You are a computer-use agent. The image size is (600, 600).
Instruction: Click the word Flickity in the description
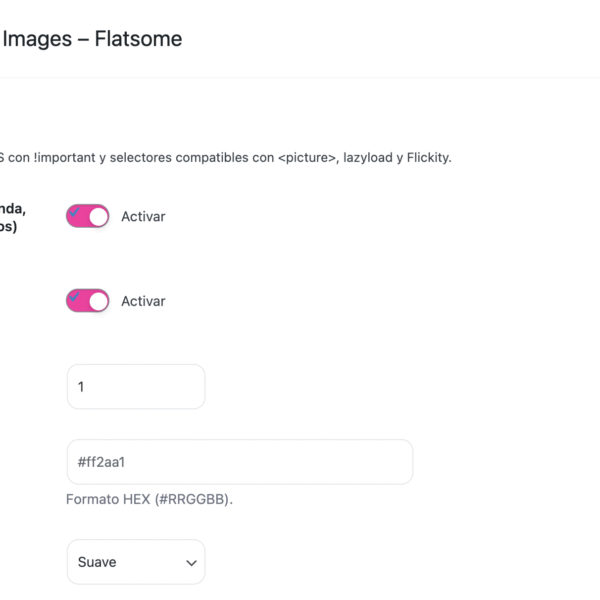(429, 158)
